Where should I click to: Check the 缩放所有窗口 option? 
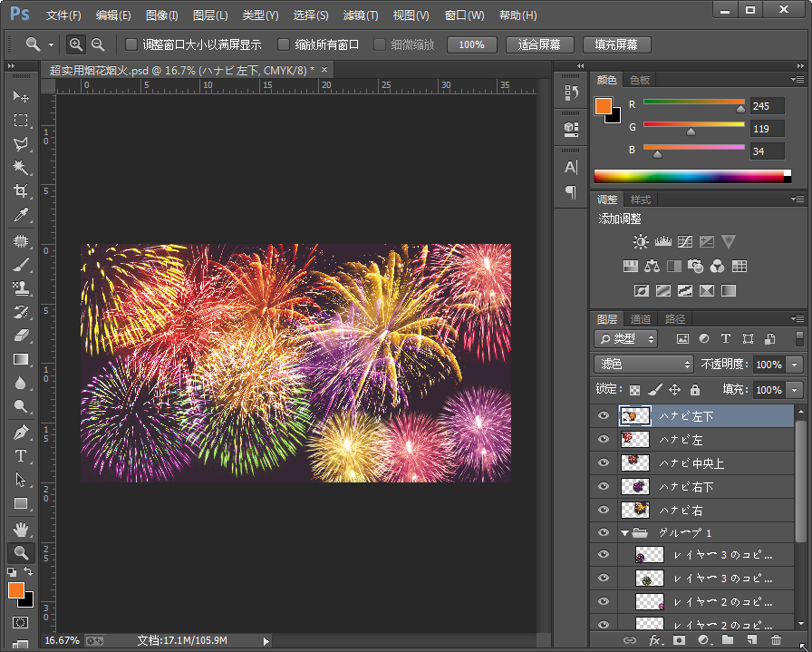pyautogui.click(x=284, y=44)
